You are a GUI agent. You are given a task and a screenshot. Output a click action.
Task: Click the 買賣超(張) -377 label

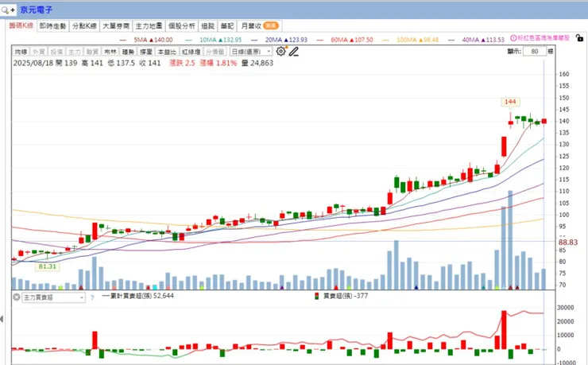(342, 296)
